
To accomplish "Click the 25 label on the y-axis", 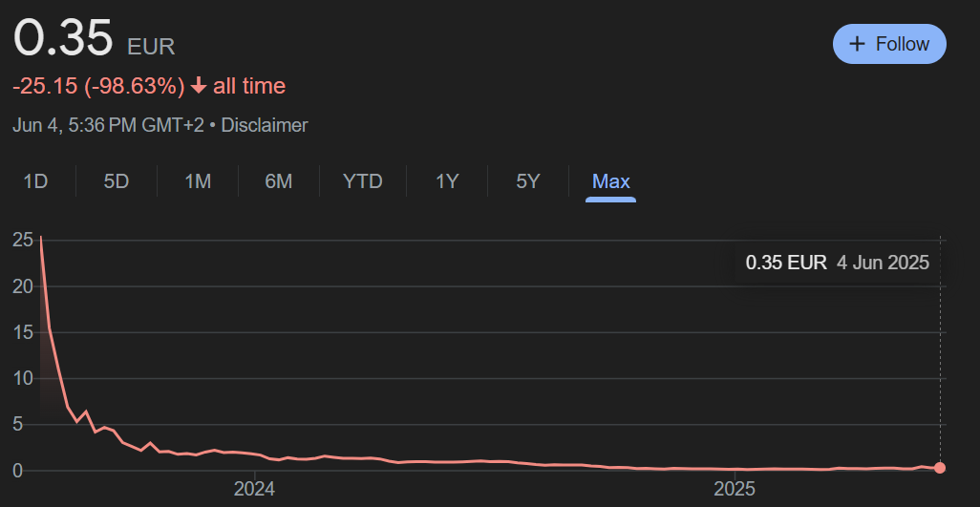I will pyautogui.click(x=22, y=240).
